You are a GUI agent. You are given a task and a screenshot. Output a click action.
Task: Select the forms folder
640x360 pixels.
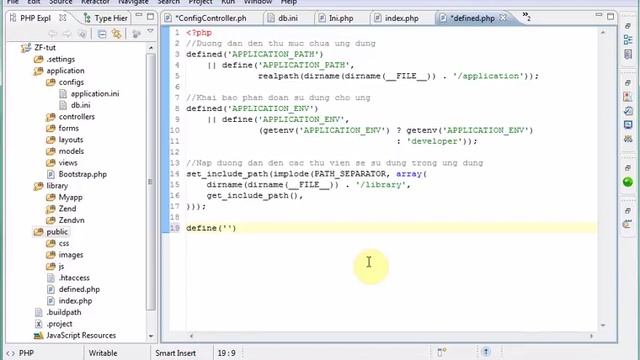coord(68,128)
